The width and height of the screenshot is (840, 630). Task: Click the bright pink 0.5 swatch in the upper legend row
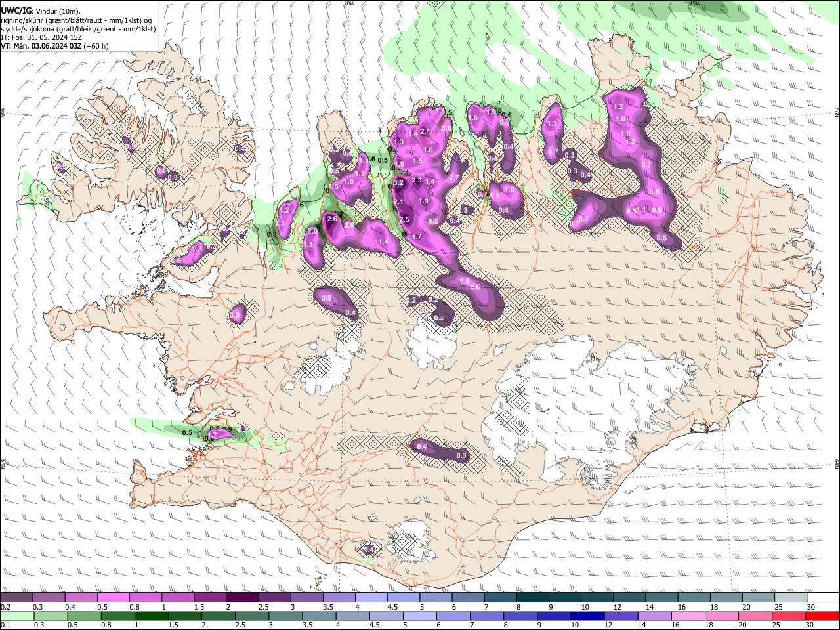coord(113,597)
